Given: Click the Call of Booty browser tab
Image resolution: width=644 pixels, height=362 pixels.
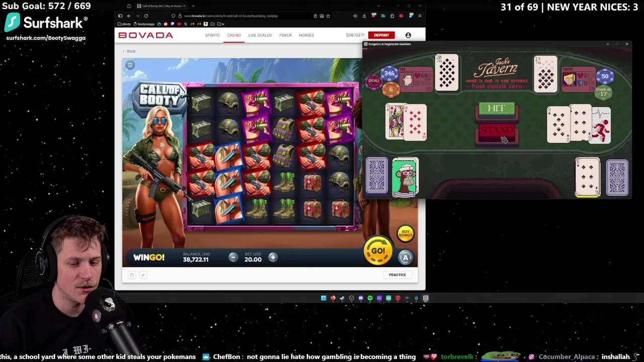Looking at the screenshot, I should coord(162,6).
